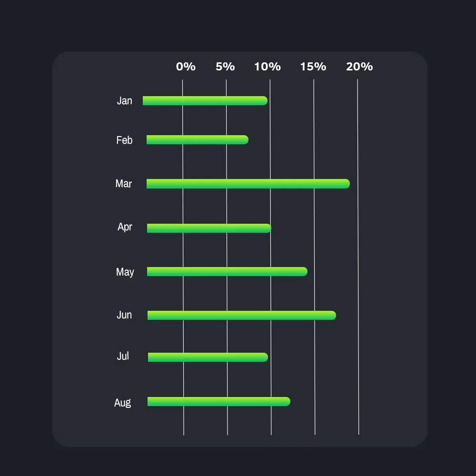Click the May green bar

pos(227,272)
